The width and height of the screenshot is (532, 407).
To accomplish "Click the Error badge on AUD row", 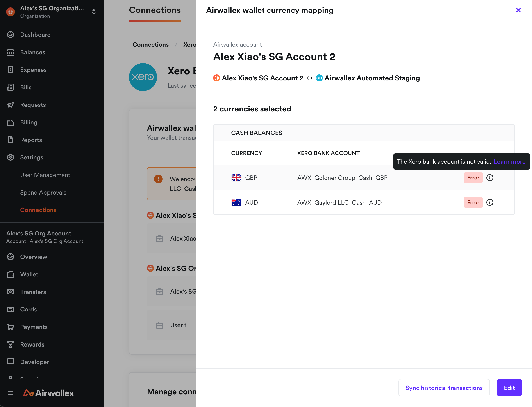I will (x=473, y=202).
